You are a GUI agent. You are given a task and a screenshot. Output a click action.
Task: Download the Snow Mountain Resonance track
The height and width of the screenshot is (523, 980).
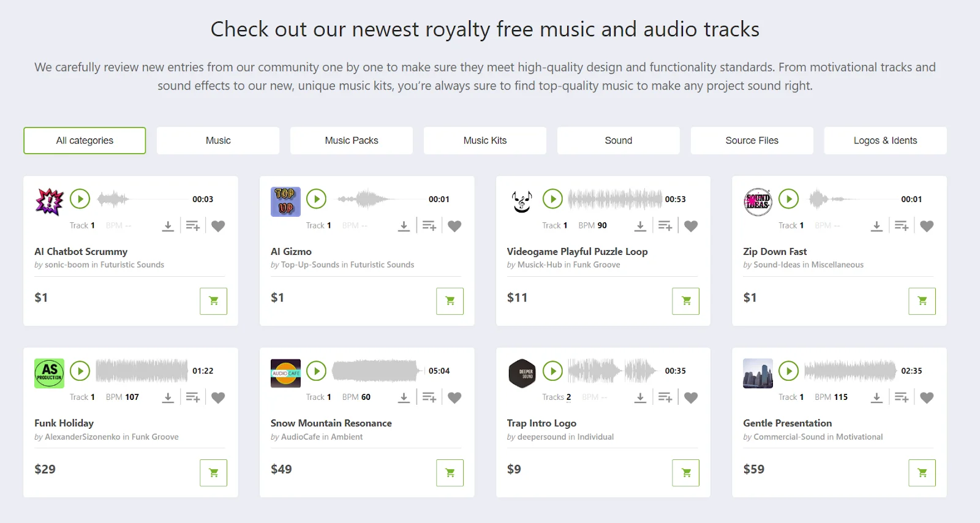[404, 397]
